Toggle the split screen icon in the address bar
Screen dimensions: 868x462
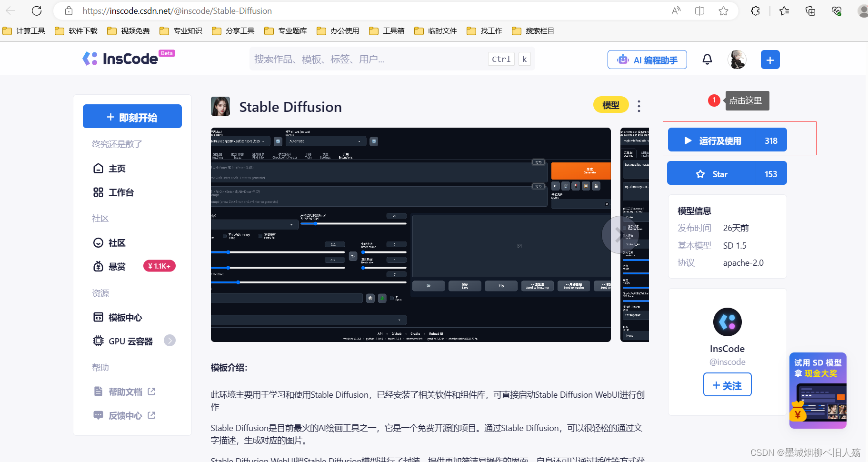point(699,10)
